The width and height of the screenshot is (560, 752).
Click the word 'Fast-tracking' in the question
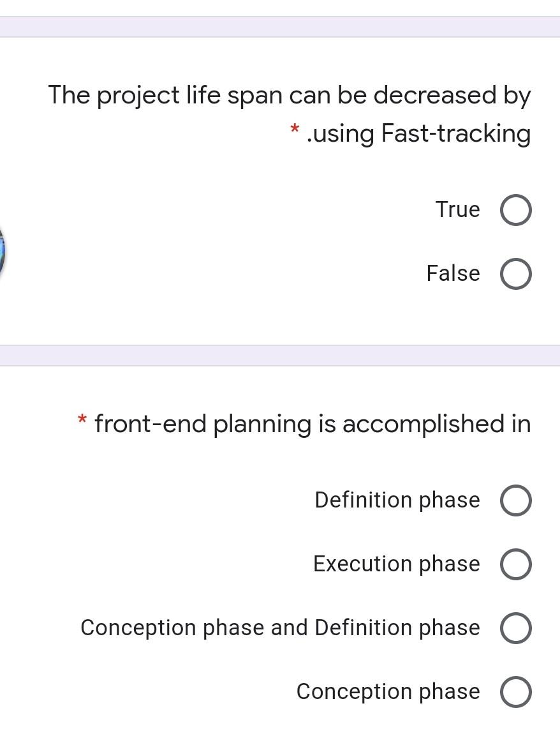tap(455, 133)
